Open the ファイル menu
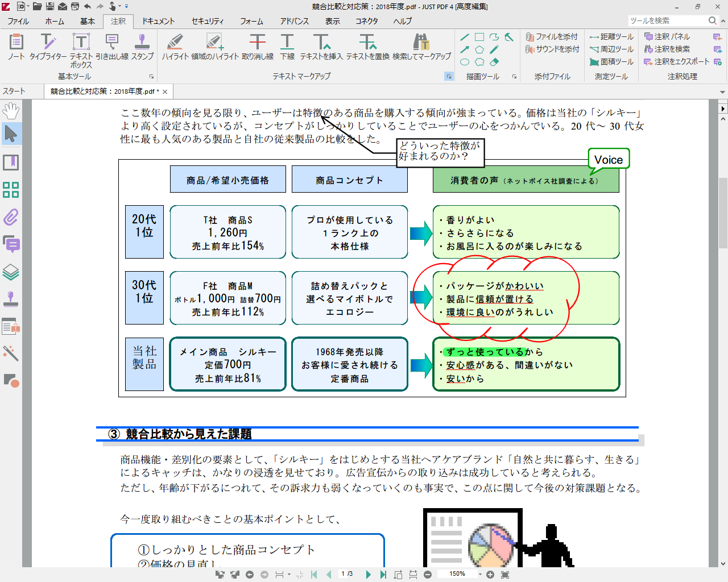The width and height of the screenshot is (728, 582). click(18, 21)
